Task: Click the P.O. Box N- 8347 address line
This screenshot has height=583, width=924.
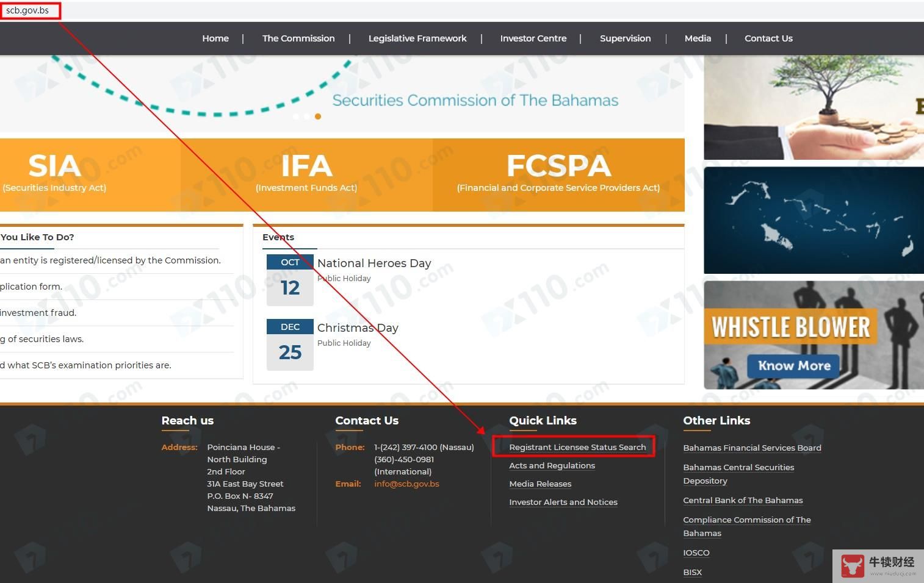Action: (240, 496)
